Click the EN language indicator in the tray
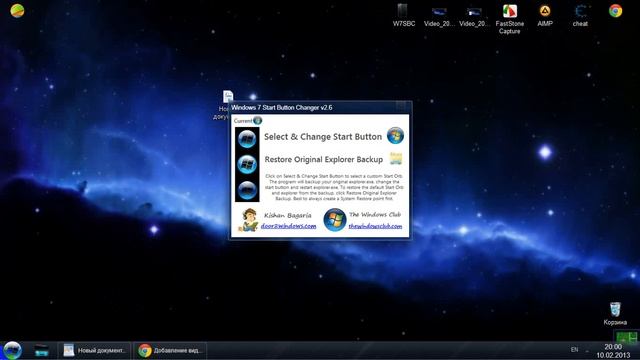The width and height of the screenshot is (640, 360). [574, 350]
